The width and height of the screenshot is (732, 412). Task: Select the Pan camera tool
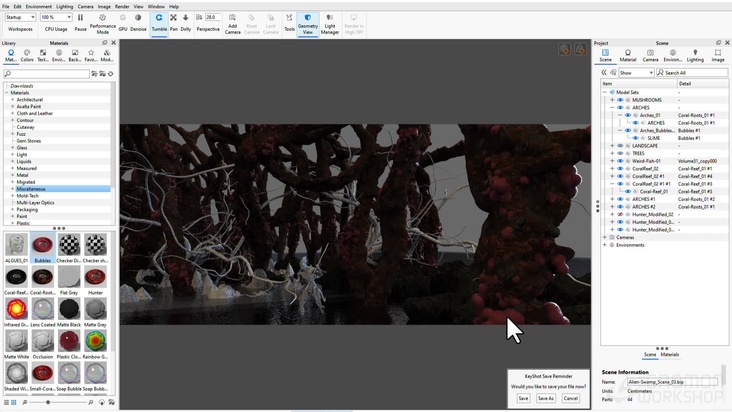point(173,22)
